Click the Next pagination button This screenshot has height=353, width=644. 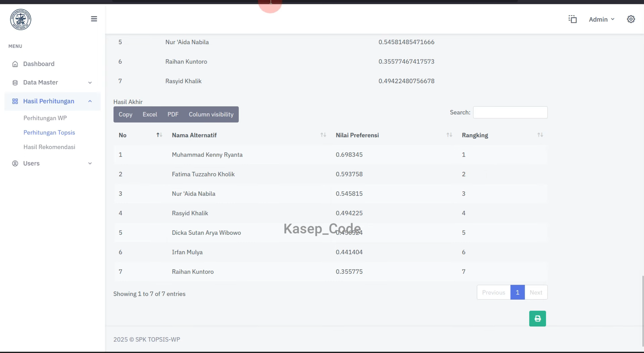[536, 292]
